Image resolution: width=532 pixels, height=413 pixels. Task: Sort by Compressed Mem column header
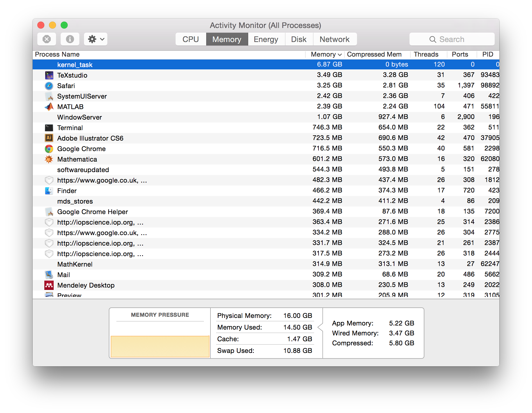coord(377,55)
